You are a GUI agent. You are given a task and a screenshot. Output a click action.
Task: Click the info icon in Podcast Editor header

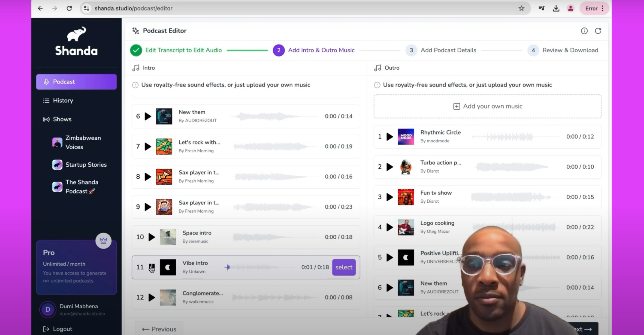[x=584, y=31]
